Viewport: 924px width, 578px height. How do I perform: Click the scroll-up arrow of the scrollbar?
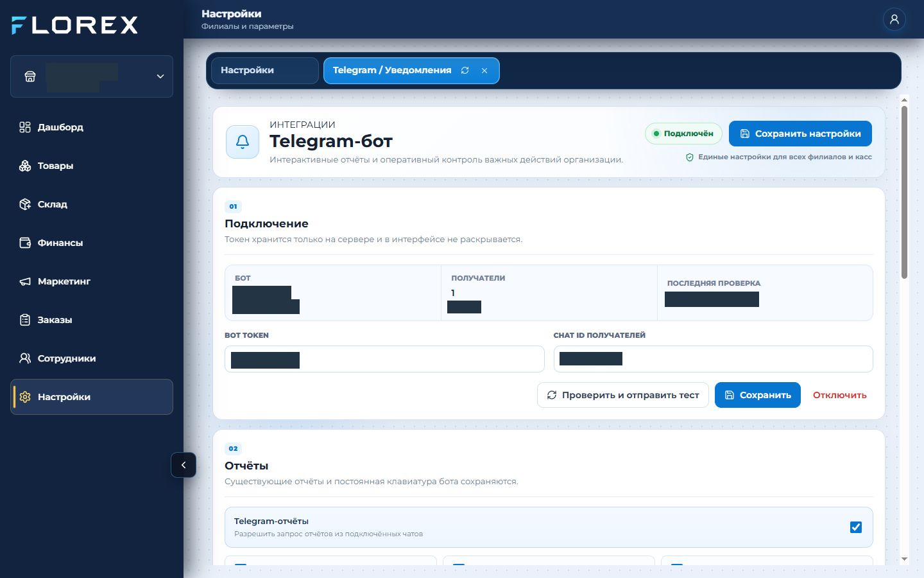904,100
